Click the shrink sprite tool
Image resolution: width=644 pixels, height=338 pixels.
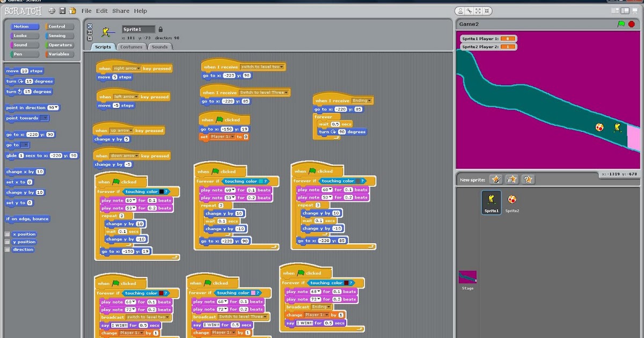(x=487, y=11)
